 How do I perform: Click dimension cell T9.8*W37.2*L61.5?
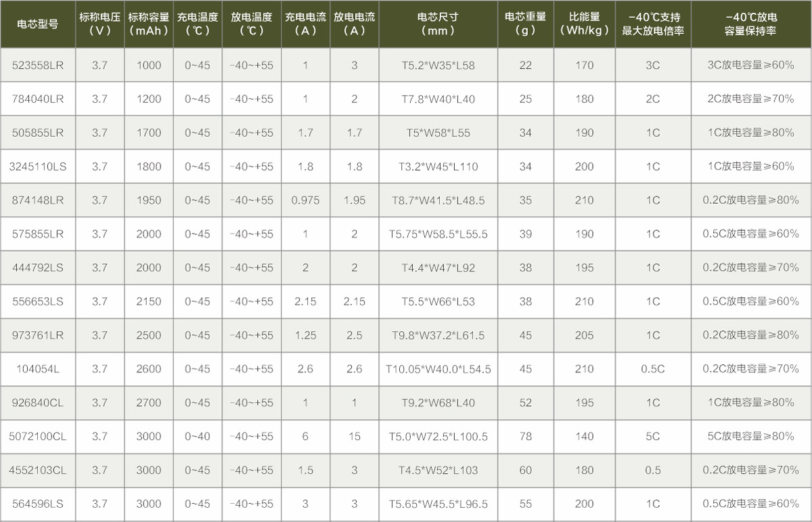point(438,335)
